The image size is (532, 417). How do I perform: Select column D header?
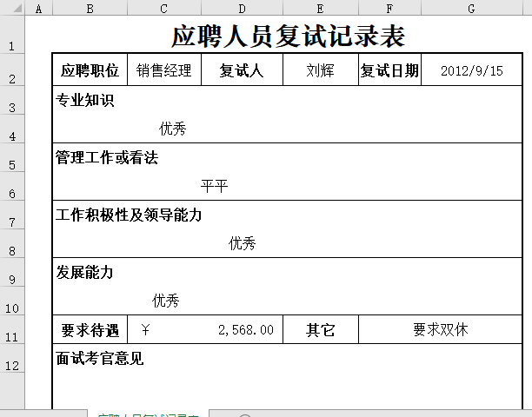point(242,8)
